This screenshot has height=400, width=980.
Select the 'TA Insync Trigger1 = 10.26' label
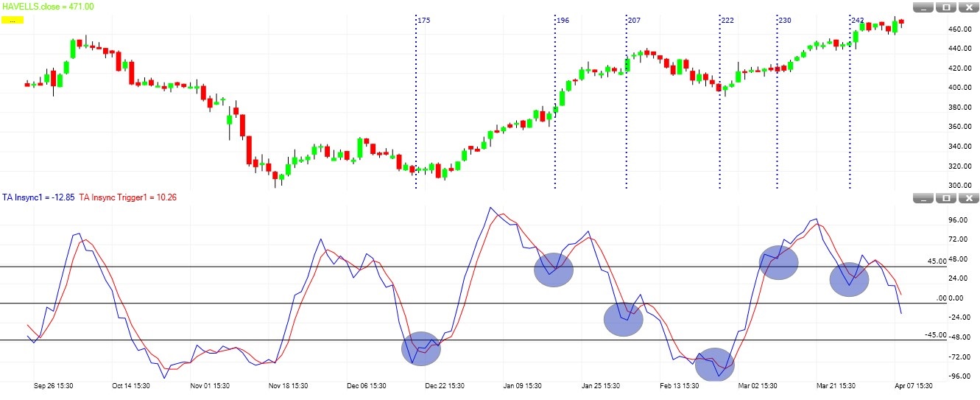[x=127, y=197]
